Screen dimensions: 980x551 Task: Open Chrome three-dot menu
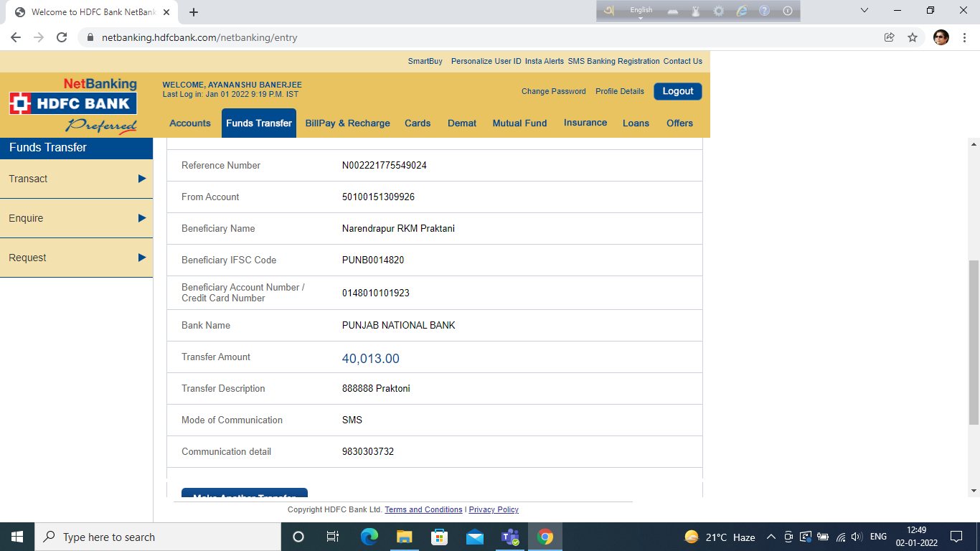tap(965, 37)
